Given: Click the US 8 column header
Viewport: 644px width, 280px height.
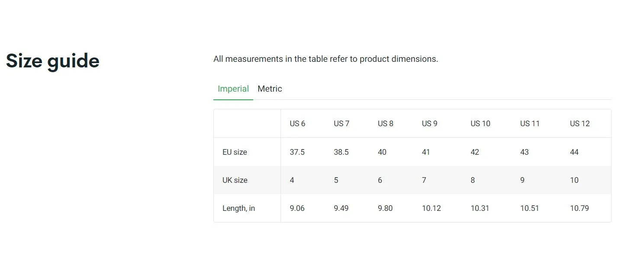Looking at the screenshot, I should click(x=386, y=124).
